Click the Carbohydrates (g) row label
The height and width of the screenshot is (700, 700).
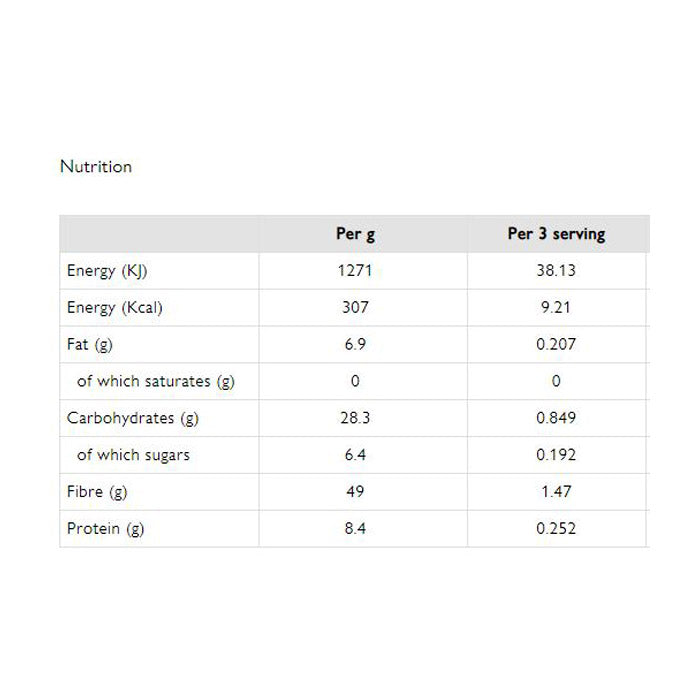click(126, 418)
